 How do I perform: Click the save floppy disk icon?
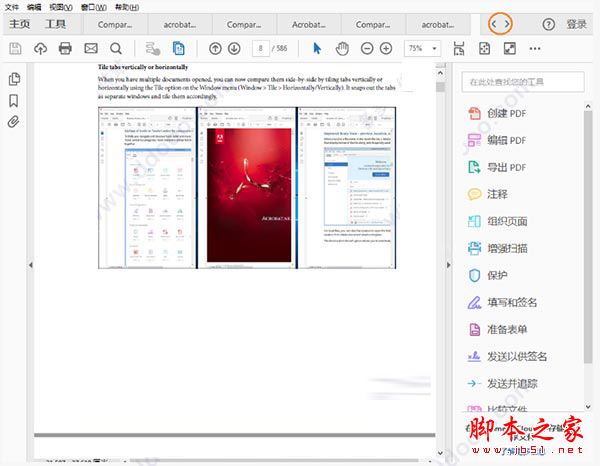pyautogui.click(x=15, y=49)
